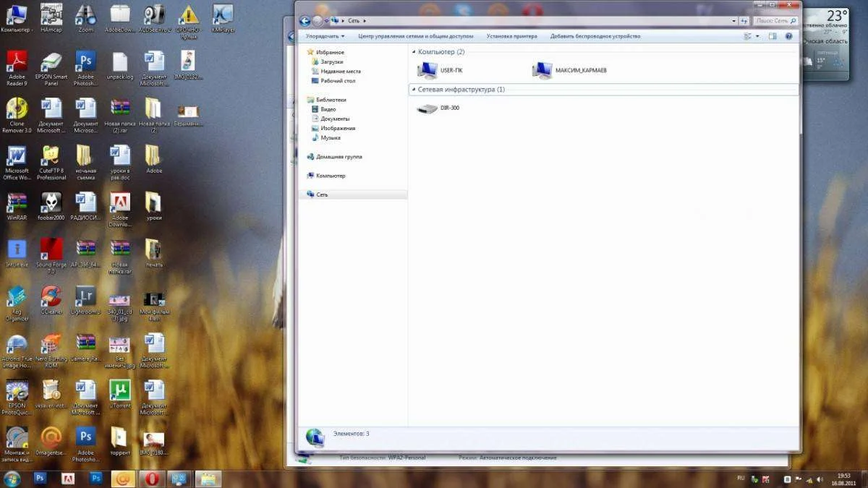Screen dimensions: 868x488
Task: Select the уроки folder on desktop
Action: (153, 206)
